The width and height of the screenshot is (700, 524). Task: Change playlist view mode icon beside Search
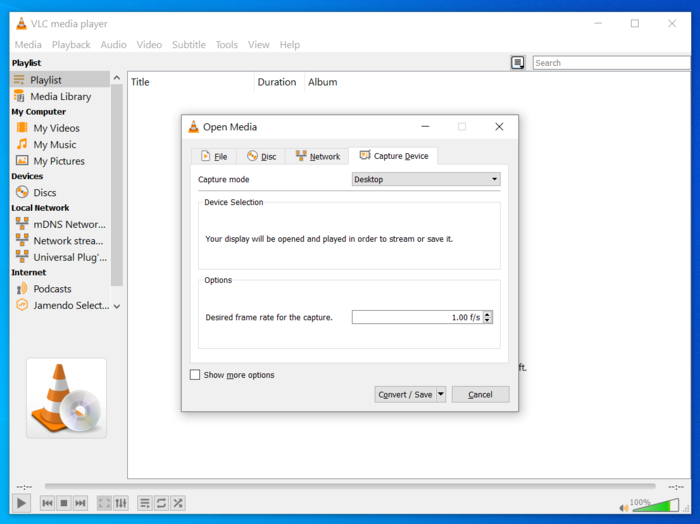point(517,63)
